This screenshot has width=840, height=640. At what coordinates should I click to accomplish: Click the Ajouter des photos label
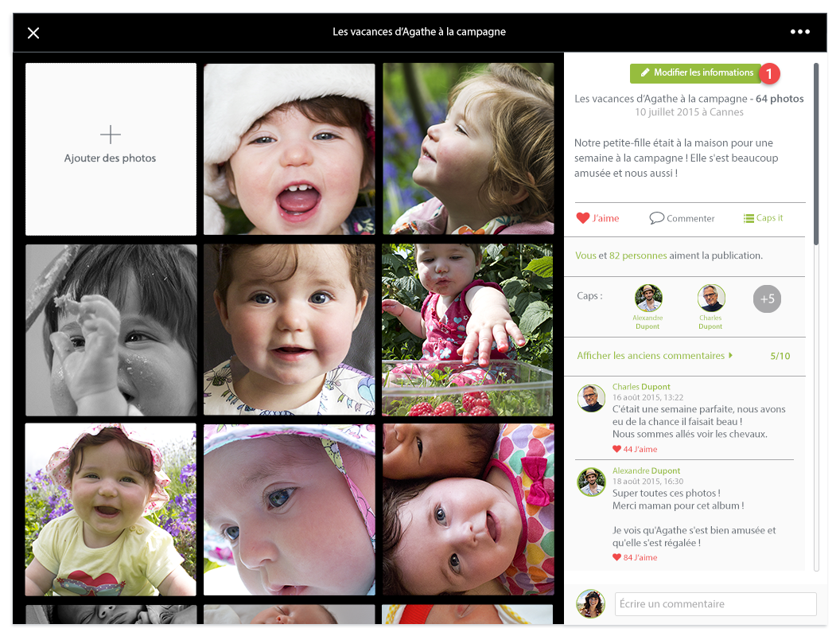111,158
